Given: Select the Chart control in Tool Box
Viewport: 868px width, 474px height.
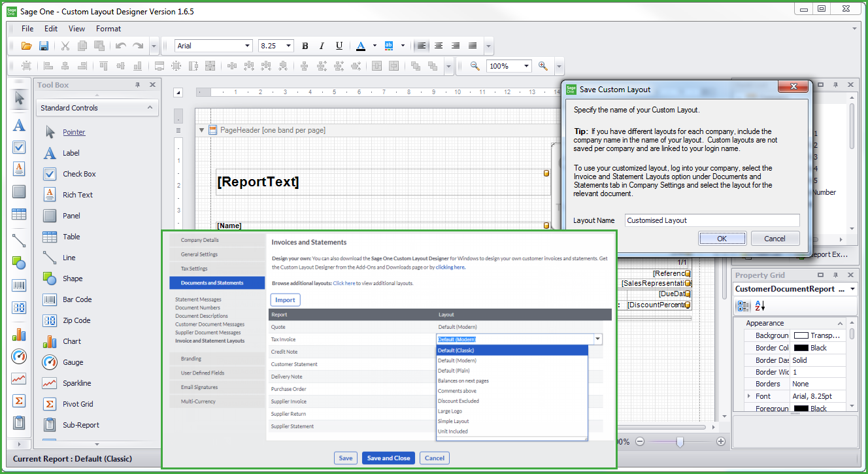Looking at the screenshot, I should click(x=72, y=341).
